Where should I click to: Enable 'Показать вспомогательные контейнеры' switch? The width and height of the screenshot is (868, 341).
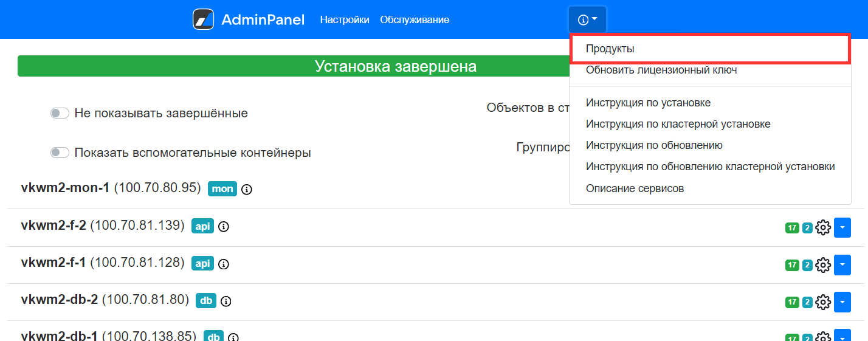point(60,153)
